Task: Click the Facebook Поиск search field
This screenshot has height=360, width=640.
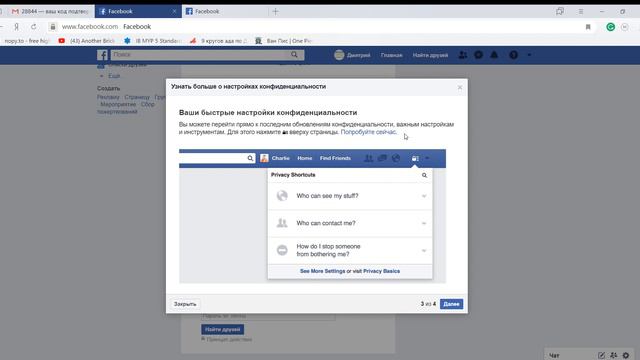Action: pyautogui.click(x=200, y=55)
